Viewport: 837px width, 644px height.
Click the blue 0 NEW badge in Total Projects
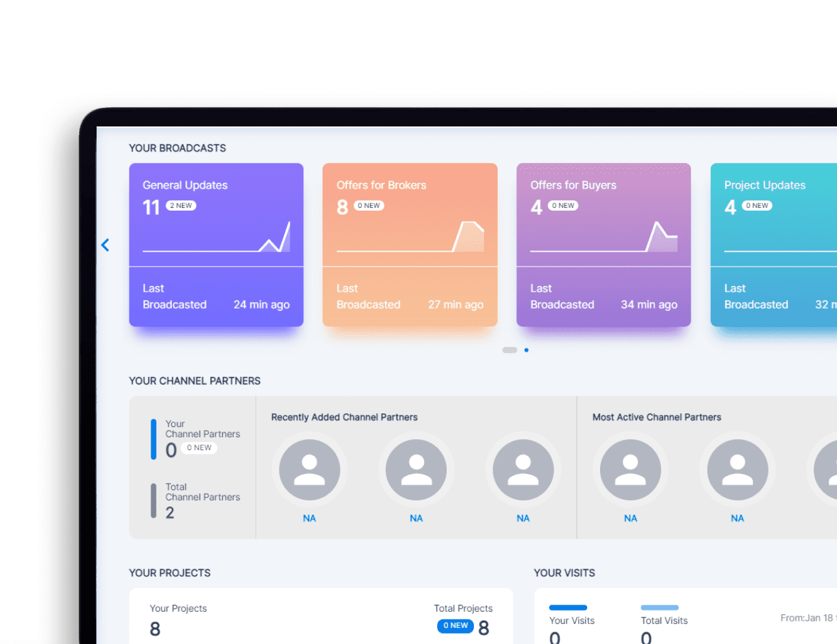point(455,626)
